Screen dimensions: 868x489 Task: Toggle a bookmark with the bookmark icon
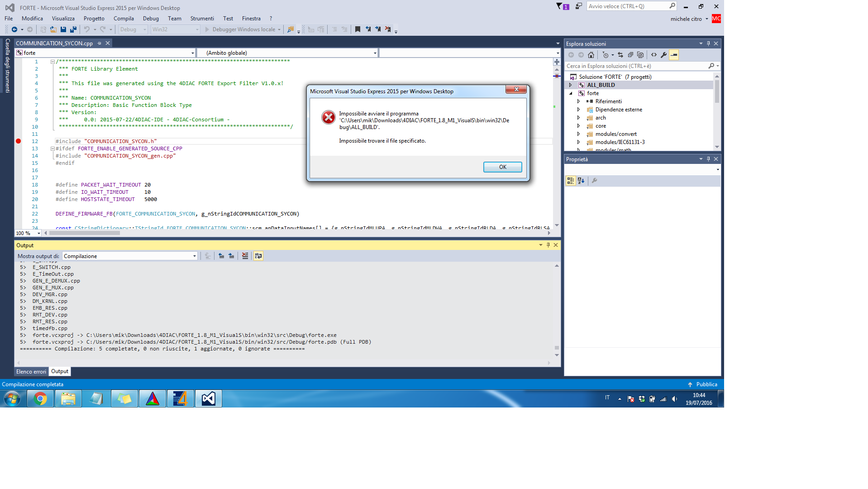pos(358,29)
